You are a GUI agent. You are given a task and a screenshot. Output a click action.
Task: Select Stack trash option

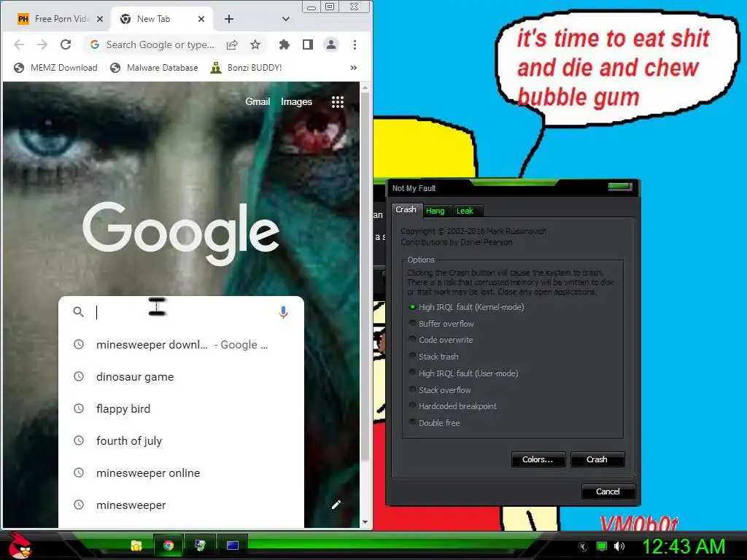pos(434,357)
